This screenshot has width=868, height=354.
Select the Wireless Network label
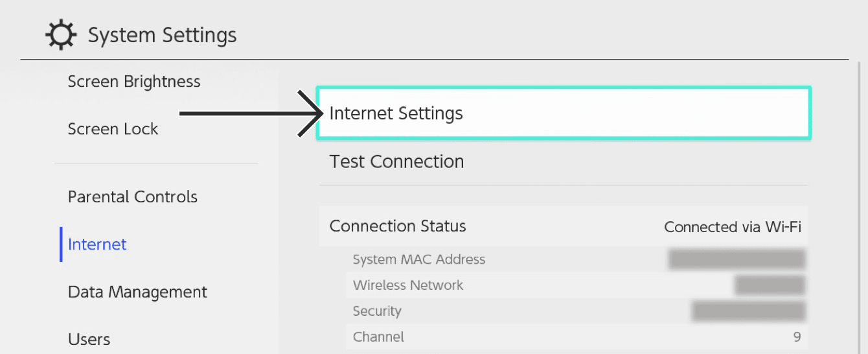pyautogui.click(x=408, y=285)
